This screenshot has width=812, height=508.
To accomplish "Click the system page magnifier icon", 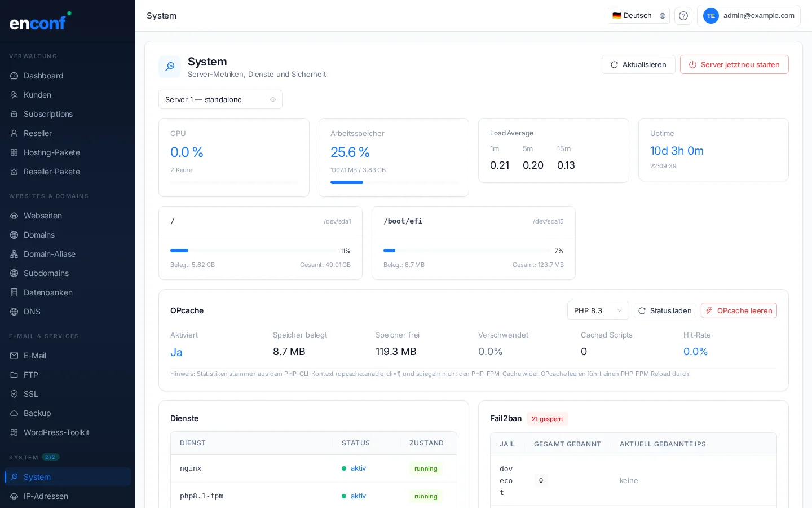I will pos(170,67).
